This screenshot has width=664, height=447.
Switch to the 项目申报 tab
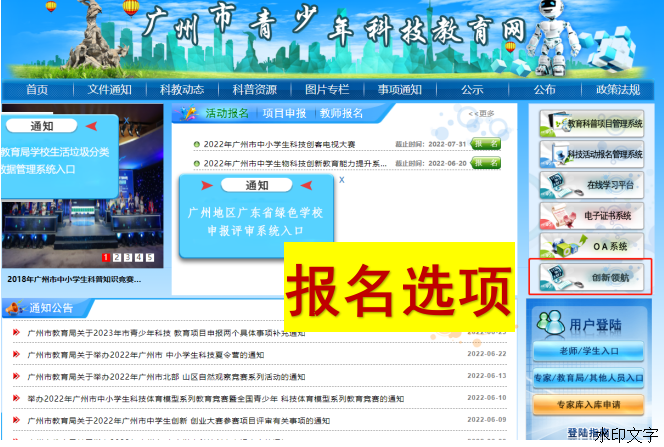tap(284, 114)
